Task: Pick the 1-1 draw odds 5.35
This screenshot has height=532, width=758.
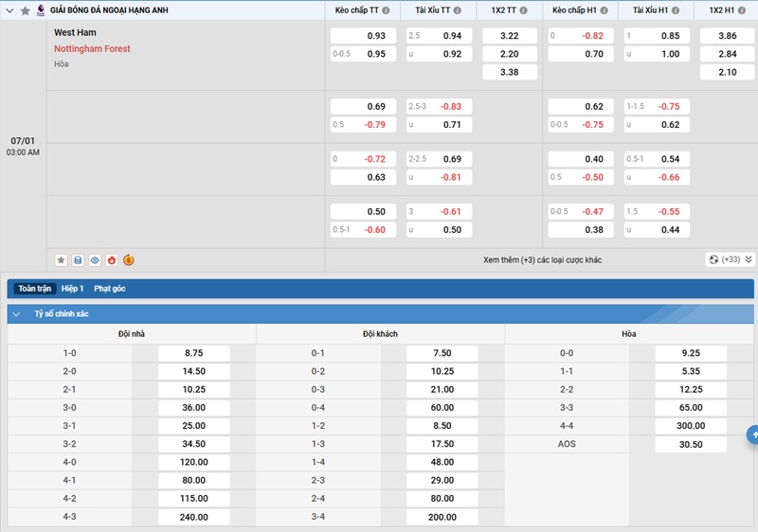Action: point(691,371)
